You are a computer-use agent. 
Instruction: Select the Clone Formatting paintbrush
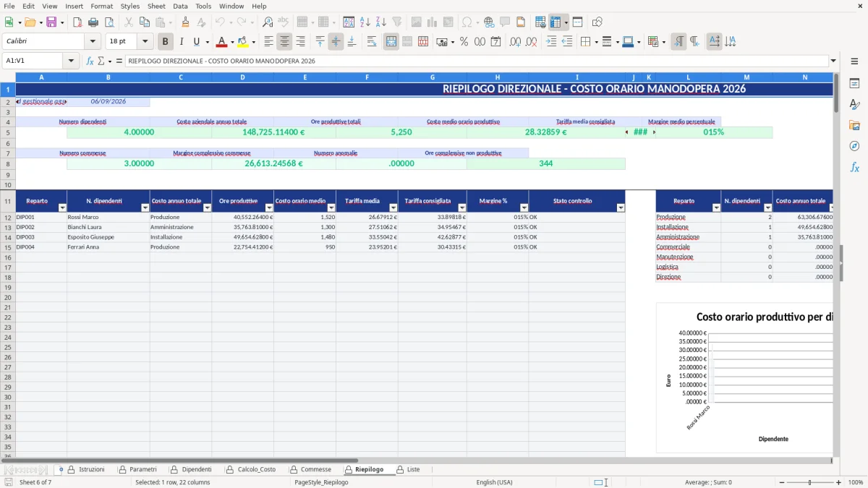[186, 22]
